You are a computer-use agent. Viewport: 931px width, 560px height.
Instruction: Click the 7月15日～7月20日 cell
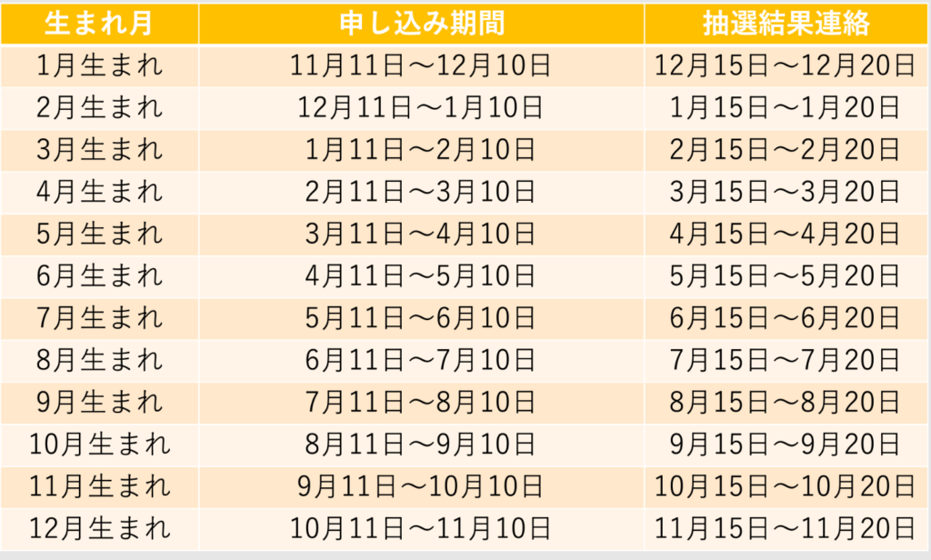coord(786,361)
